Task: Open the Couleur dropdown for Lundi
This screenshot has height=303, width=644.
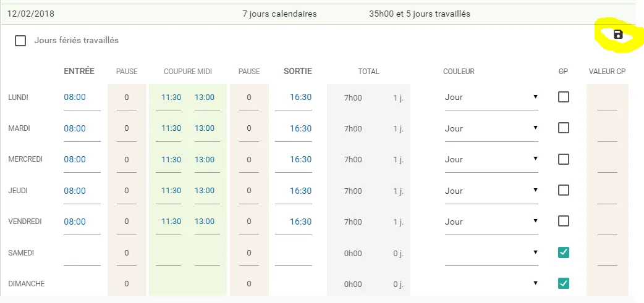Action: click(491, 98)
